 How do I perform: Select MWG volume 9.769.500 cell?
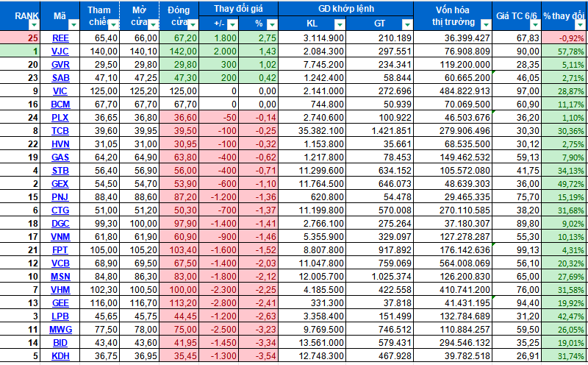(x=312, y=330)
